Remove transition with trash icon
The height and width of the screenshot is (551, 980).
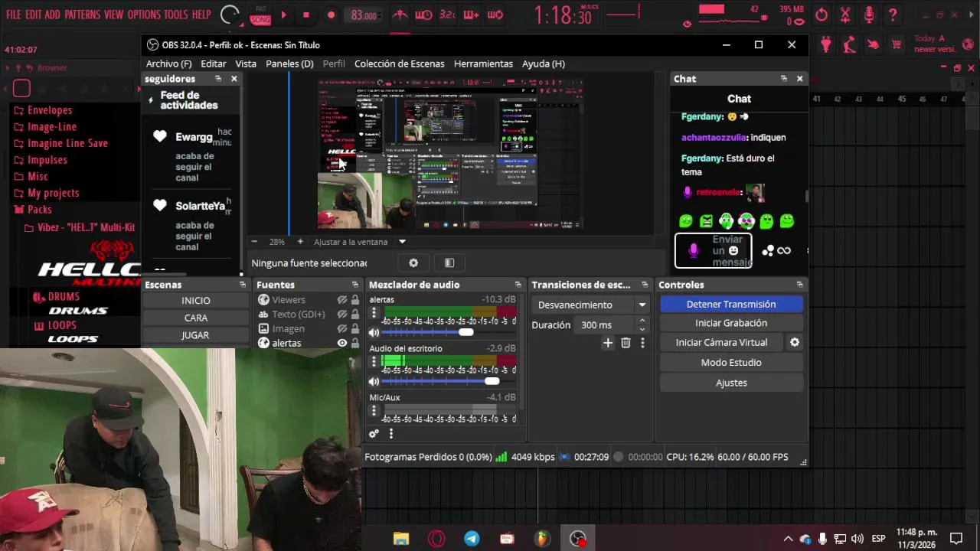pos(626,343)
